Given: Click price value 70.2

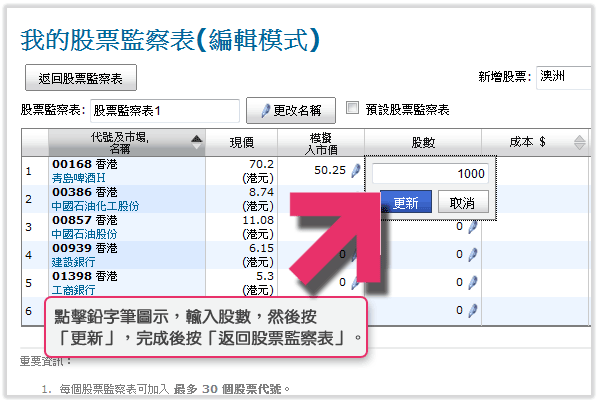Looking at the screenshot, I should (261, 164).
